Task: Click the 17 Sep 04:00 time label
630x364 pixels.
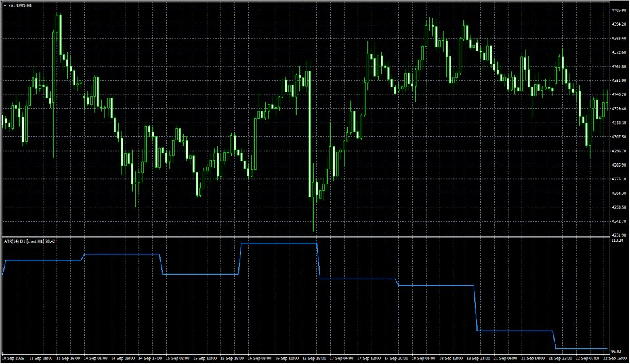Action: point(341,358)
